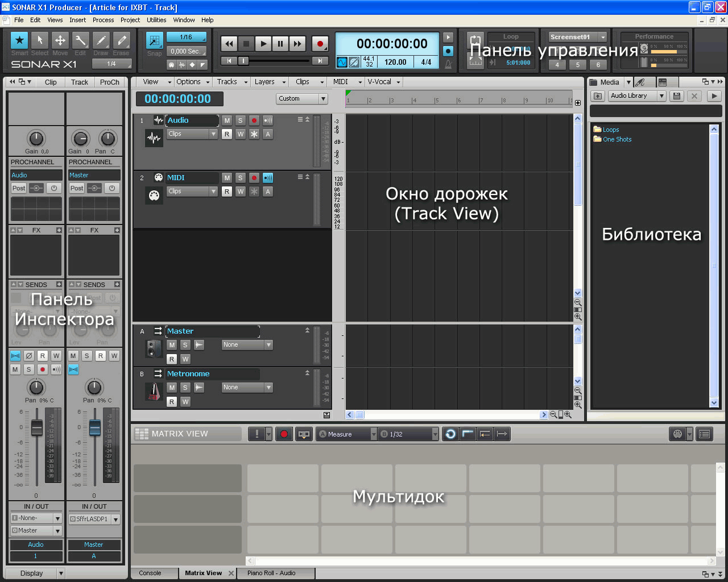Open the MIDI track icon
The height and width of the screenshot is (582, 728).
pos(154,196)
